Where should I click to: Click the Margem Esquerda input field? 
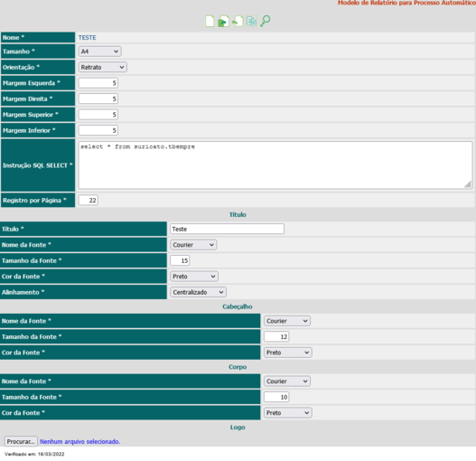click(98, 83)
